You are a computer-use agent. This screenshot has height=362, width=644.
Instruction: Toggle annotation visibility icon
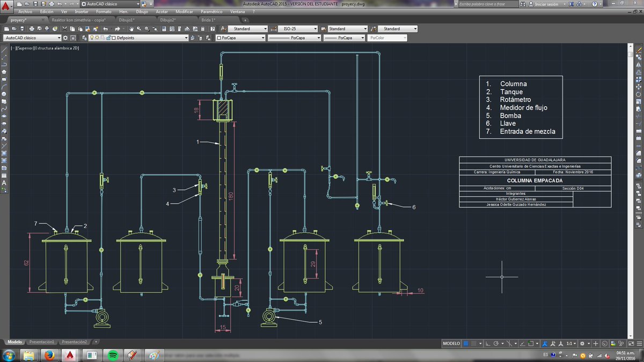point(545,344)
